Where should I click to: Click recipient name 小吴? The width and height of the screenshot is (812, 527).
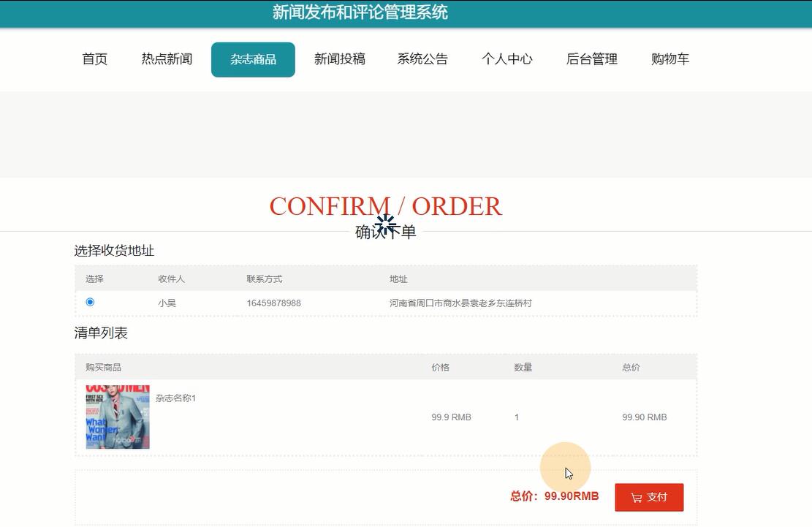coord(167,303)
